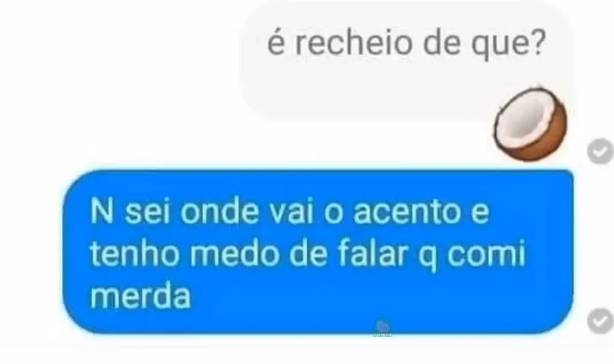Image resolution: width=614 pixels, height=364 pixels.
Task: Click the small watermark logo under blue bubble
Action: [x=382, y=328]
